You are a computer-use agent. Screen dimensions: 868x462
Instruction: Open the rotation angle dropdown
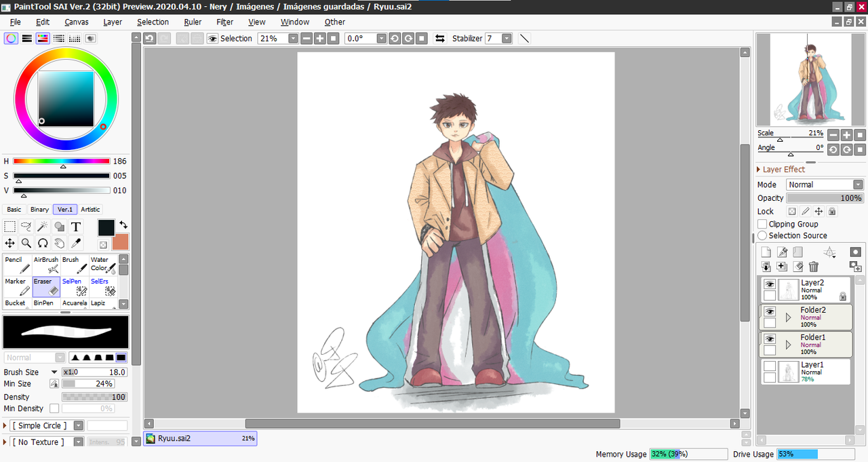381,39
